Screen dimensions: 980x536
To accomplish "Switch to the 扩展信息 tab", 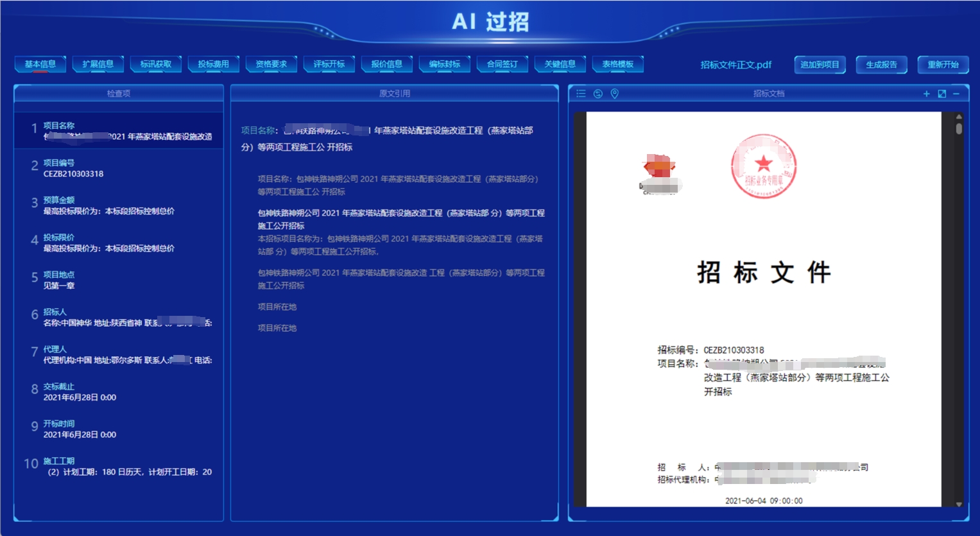I will pos(98,64).
